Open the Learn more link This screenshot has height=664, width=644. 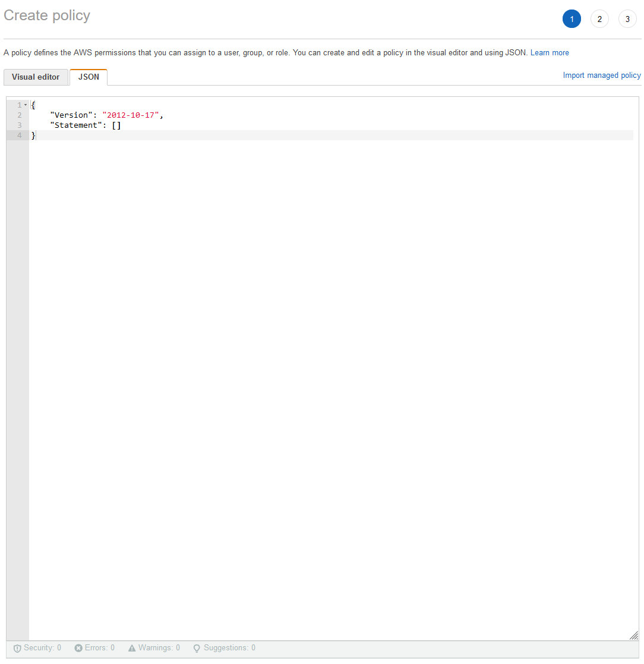[x=549, y=52]
